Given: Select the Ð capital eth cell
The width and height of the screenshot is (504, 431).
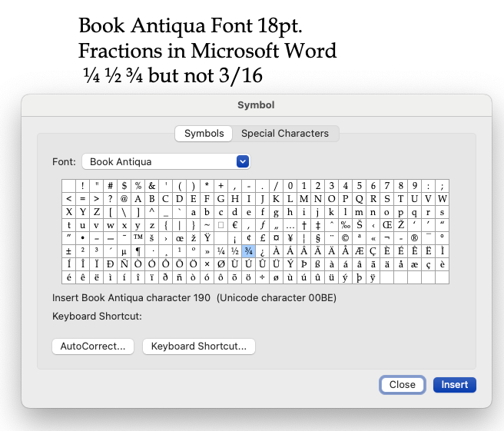Looking at the screenshot, I should coord(111,264).
